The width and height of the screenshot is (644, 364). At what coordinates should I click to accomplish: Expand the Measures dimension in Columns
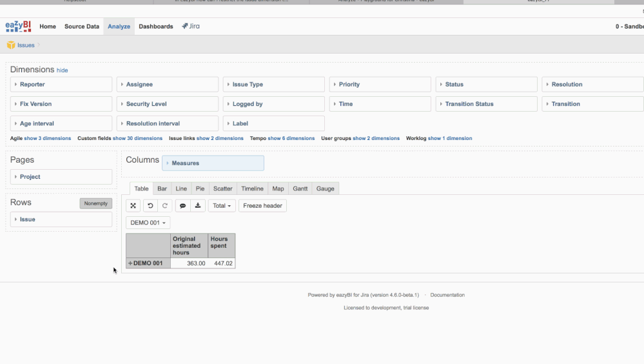click(x=213, y=163)
